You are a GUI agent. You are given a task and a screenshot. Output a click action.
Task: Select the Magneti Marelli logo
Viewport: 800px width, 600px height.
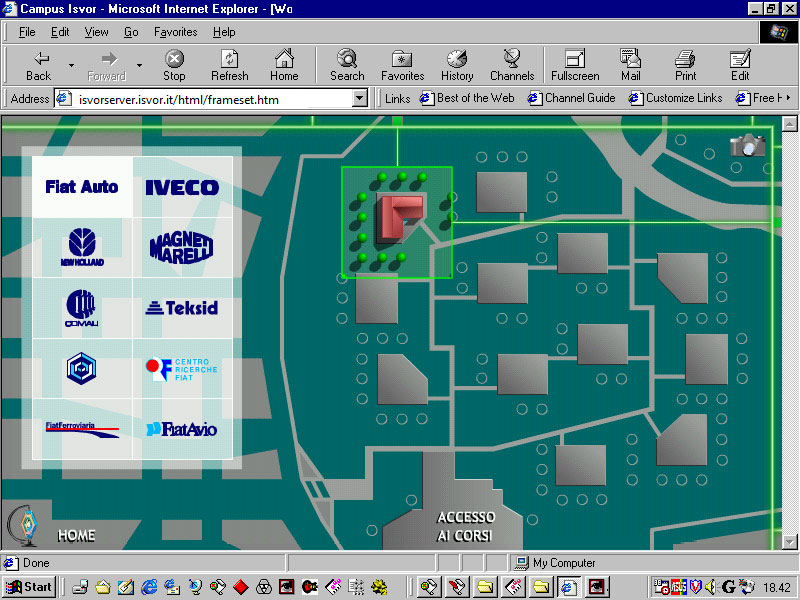182,247
